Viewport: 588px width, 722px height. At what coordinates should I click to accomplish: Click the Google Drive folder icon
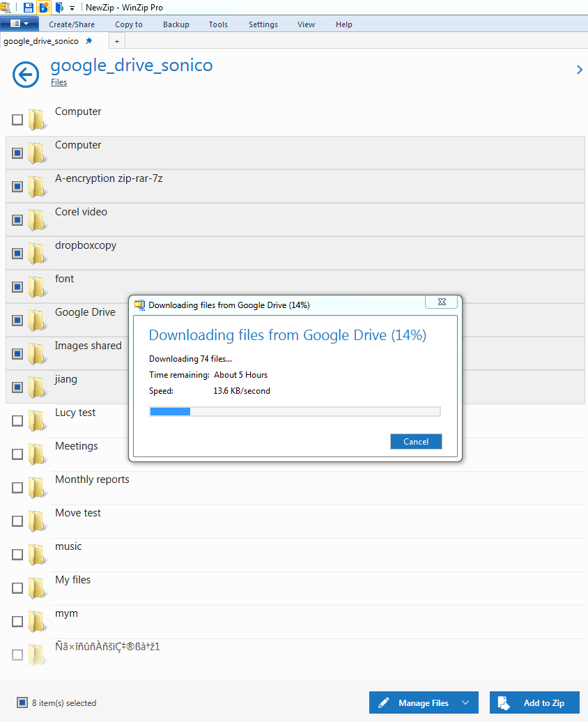click(37, 321)
